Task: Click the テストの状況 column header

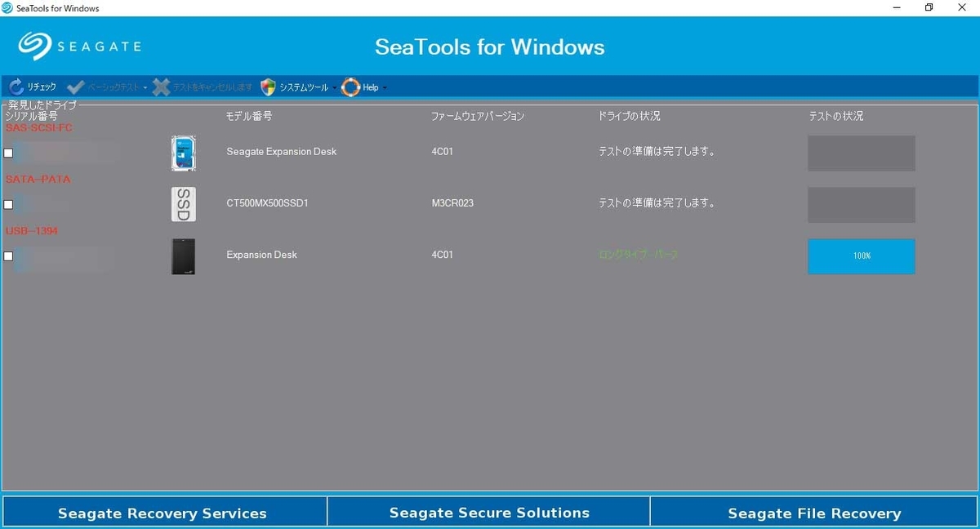Action: [835, 116]
